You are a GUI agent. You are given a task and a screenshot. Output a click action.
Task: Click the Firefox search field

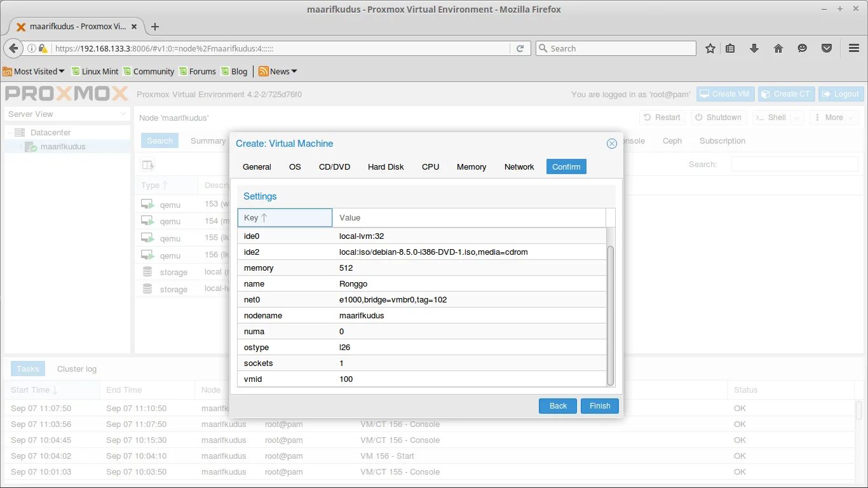tap(616, 48)
